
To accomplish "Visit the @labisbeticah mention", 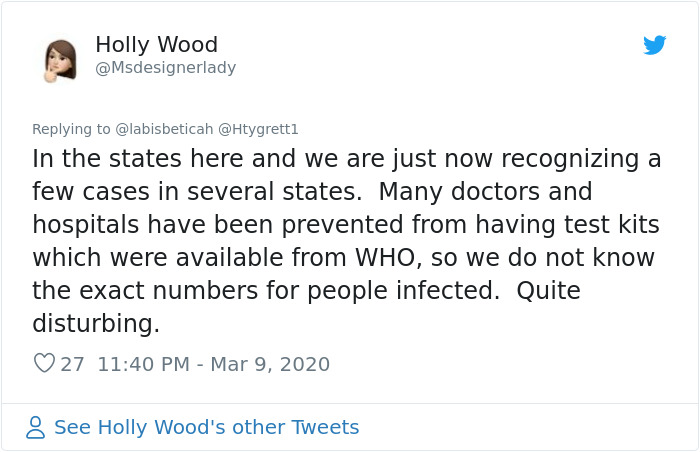I will (x=164, y=129).
